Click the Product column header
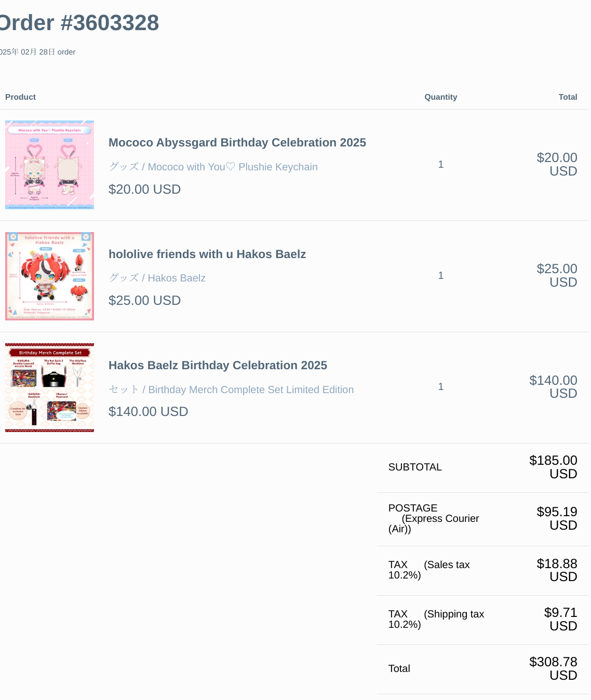591x700 pixels. pyautogui.click(x=20, y=97)
